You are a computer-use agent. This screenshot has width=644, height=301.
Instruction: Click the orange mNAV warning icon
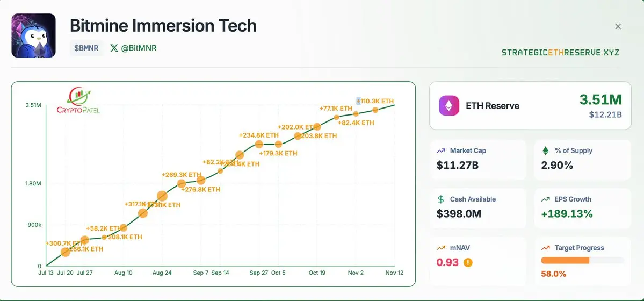point(468,263)
